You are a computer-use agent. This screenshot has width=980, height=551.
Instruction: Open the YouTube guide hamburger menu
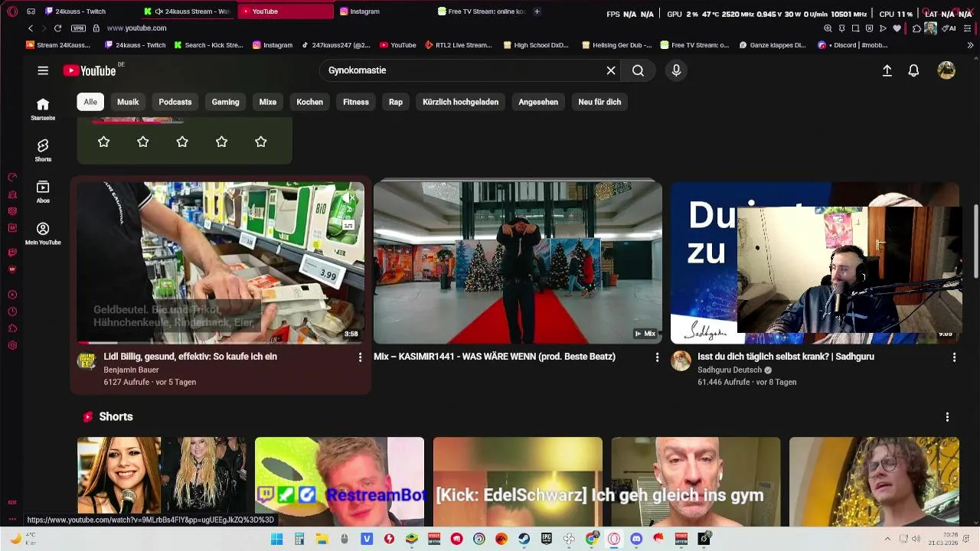(x=43, y=70)
